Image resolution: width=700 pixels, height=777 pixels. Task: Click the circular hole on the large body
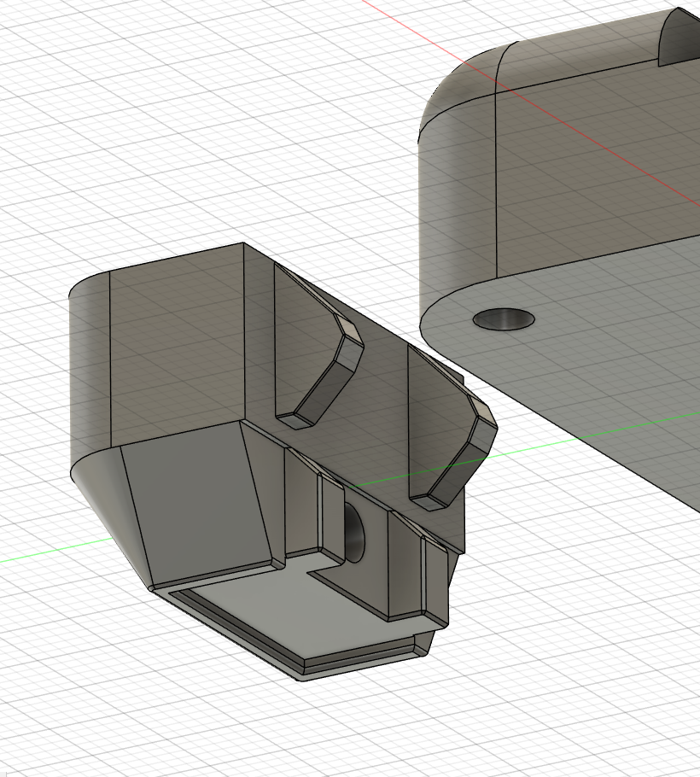504,319
